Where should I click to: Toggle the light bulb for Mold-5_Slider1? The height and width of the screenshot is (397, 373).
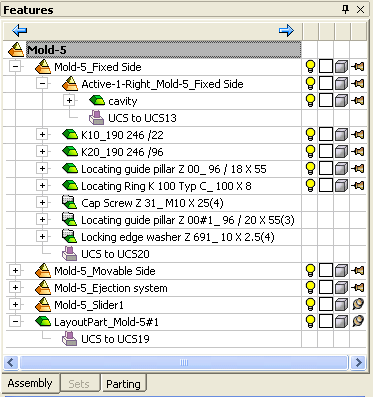pyautogui.click(x=310, y=305)
